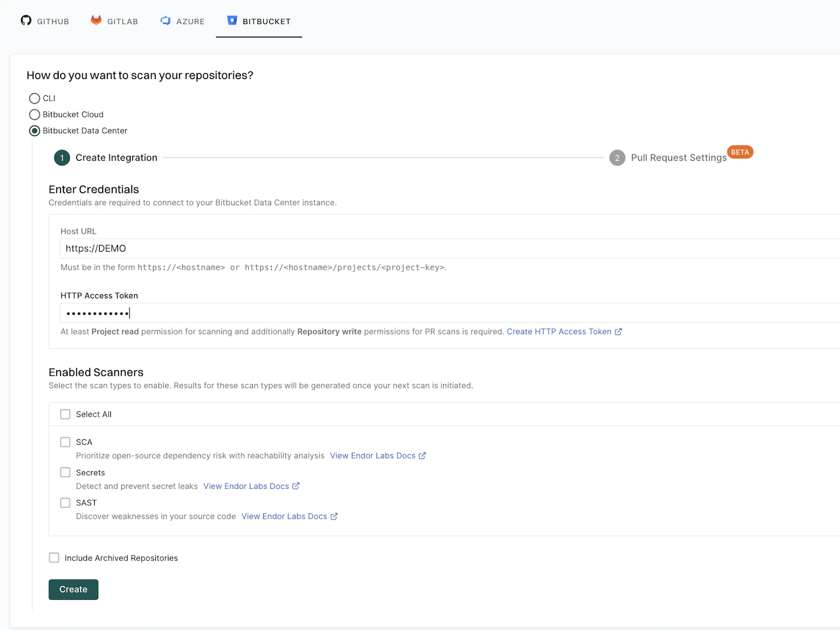Check Select All scanners
This screenshot has height=631, width=840.
point(65,414)
